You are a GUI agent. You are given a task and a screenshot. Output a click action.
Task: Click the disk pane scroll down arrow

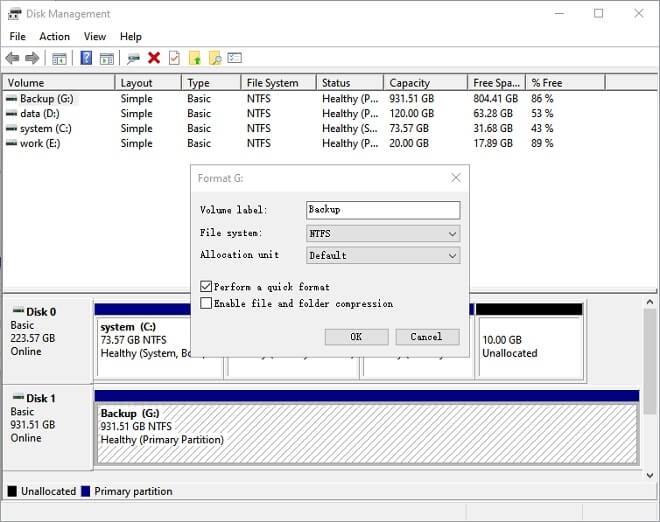coord(650,475)
